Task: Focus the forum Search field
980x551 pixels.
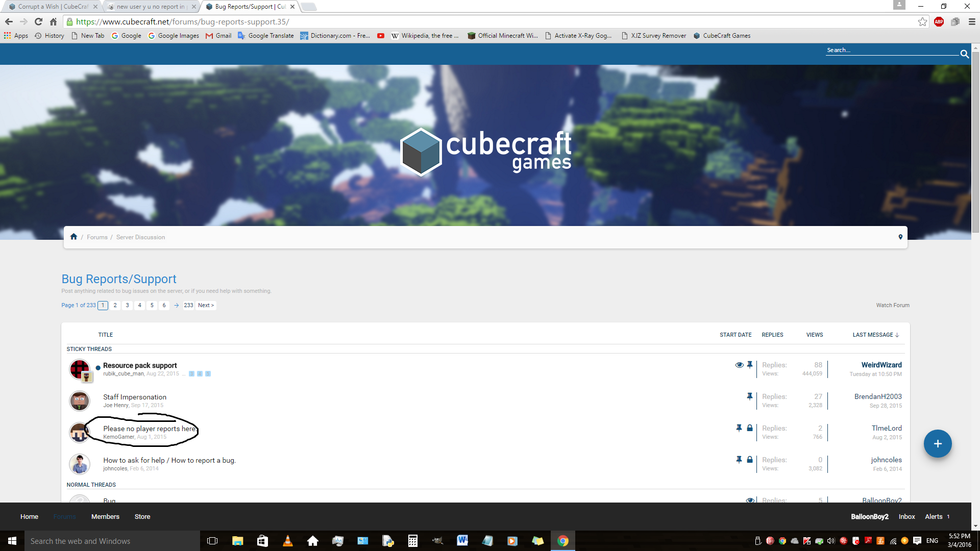Action: pyautogui.click(x=892, y=50)
